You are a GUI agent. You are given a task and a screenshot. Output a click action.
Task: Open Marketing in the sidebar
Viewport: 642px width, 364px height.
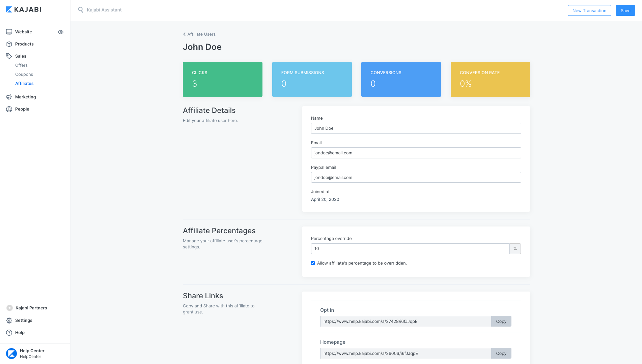[x=25, y=97]
